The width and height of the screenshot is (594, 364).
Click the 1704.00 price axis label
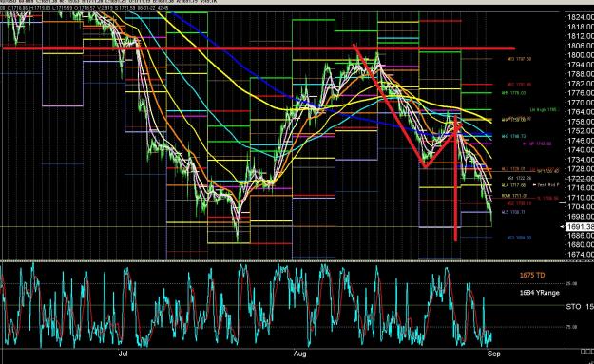581,207
